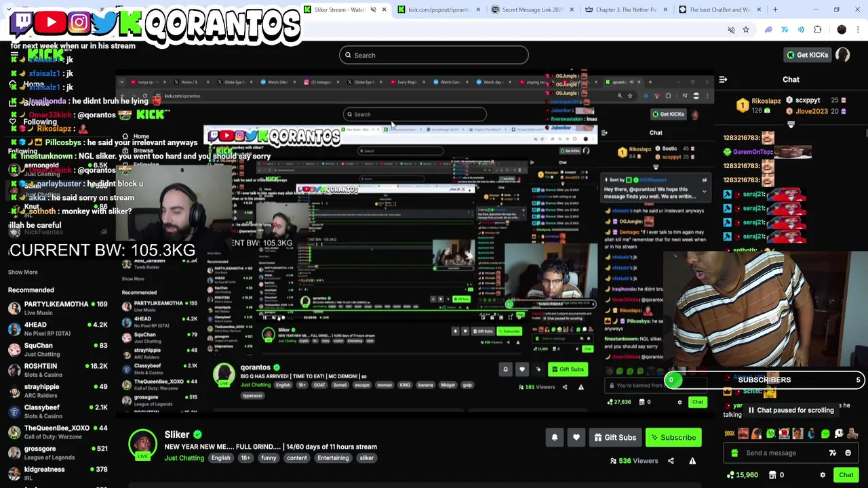Open recommended channel ROSHTEIN
Screen dimensions: 868x488
58,370
